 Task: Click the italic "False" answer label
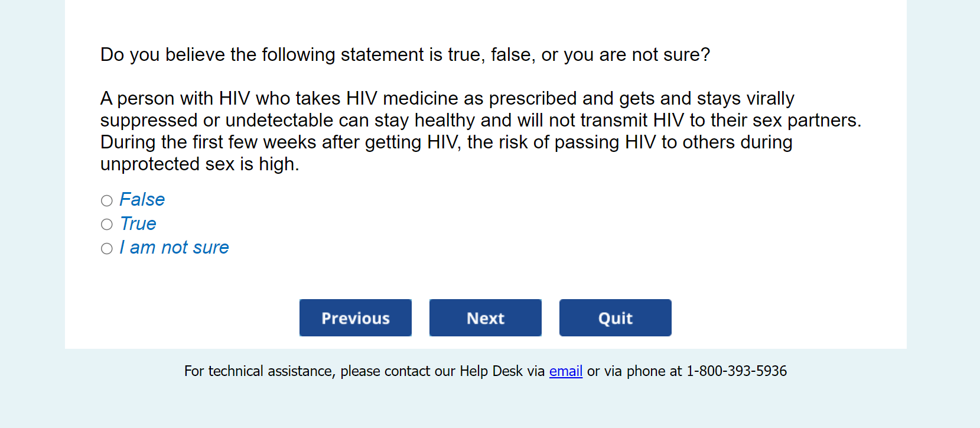click(x=142, y=200)
